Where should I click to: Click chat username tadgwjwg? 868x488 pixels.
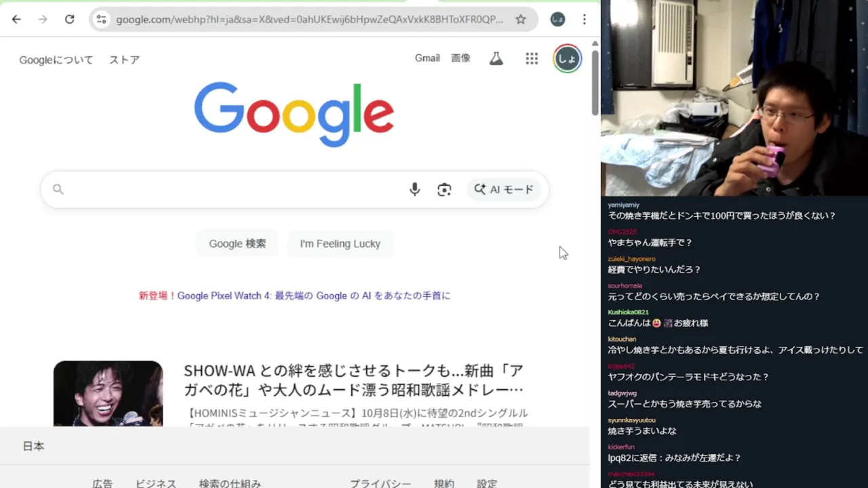[x=622, y=393]
